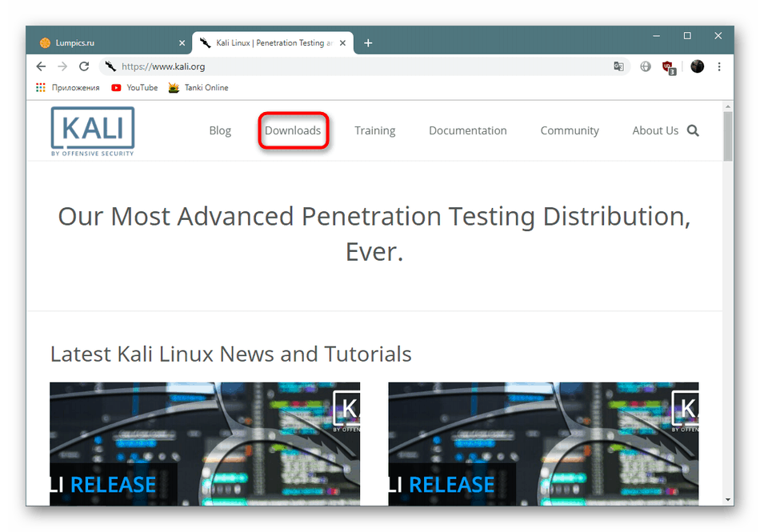Maximize the browser window
Screen dimensions: 760x532
687,36
